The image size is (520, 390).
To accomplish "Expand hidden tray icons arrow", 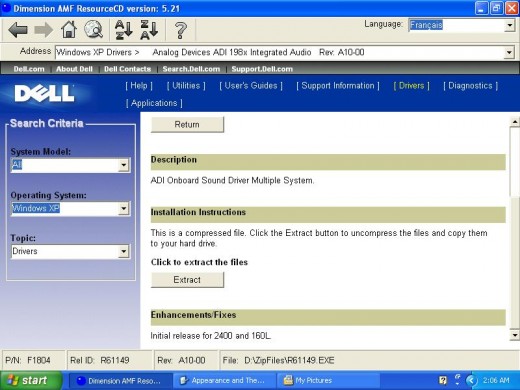I will coord(471,380).
